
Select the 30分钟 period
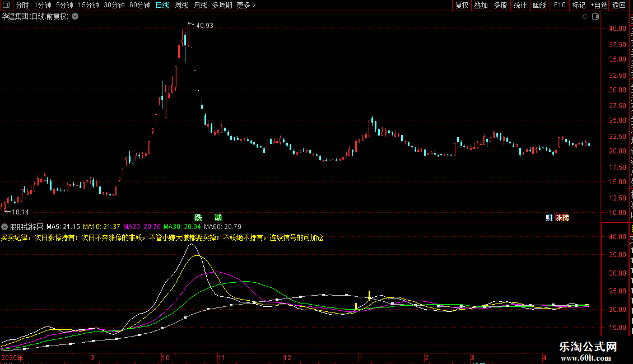point(114,5)
